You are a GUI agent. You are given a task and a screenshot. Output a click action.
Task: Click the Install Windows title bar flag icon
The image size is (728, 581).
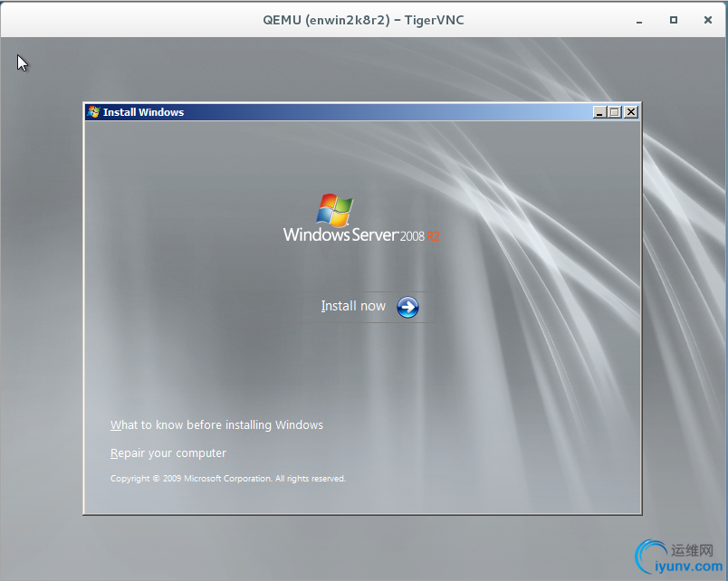tap(94, 112)
